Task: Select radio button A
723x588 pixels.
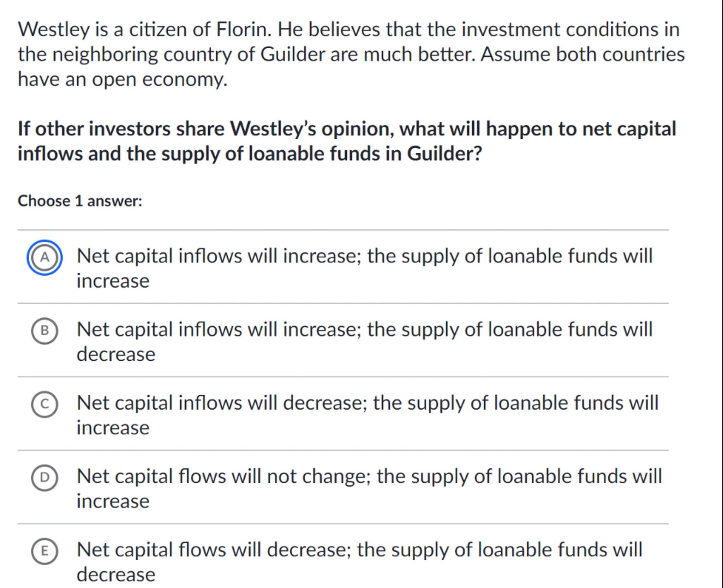Action: tap(44, 258)
